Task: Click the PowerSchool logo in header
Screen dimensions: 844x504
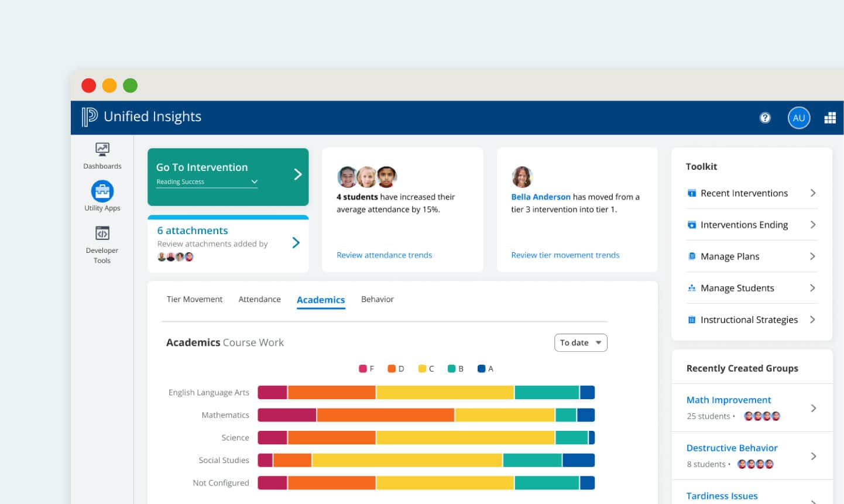Action: coord(89,117)
